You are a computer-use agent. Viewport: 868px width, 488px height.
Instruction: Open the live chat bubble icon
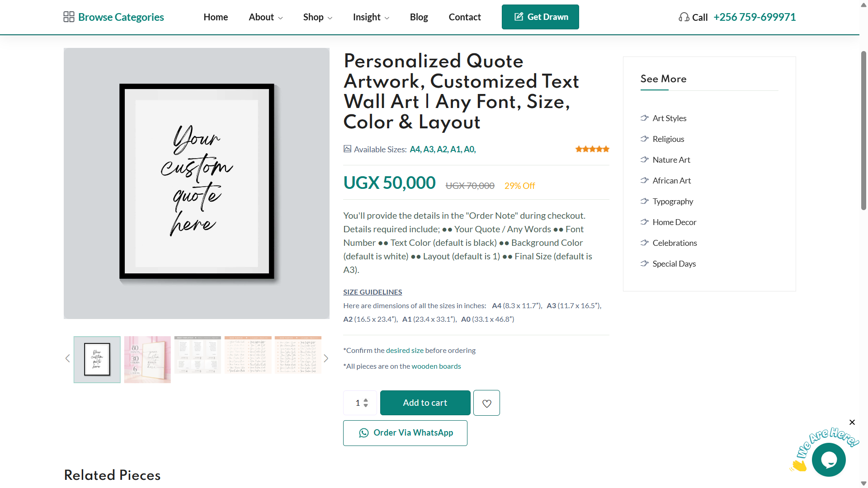coord(829,460)
